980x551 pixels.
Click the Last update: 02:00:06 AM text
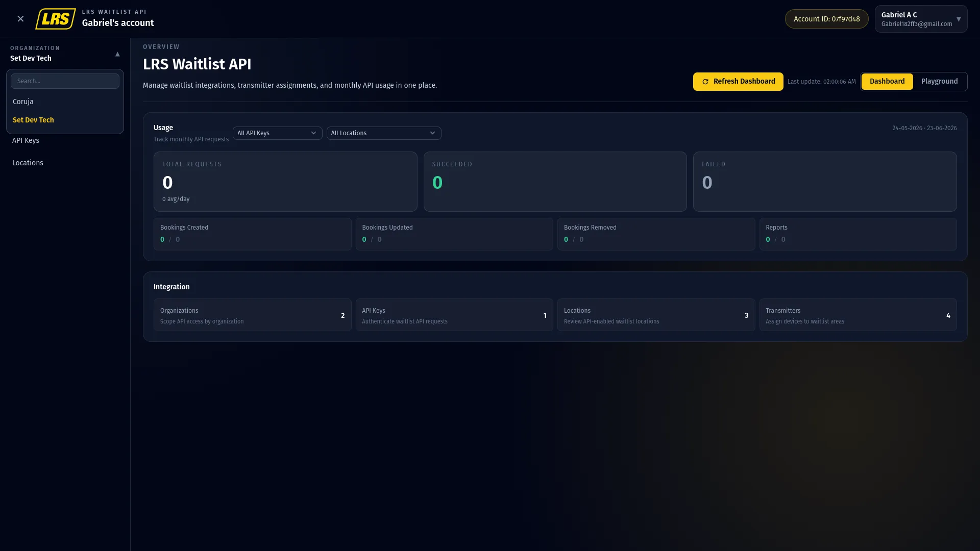tap(821, 82)
